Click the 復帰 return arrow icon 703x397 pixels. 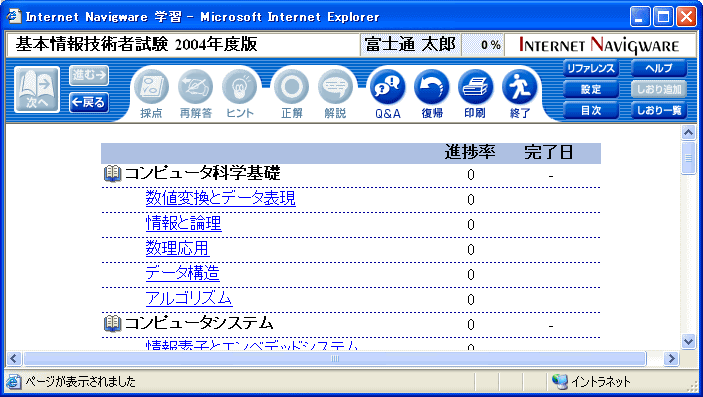click(432, 87)
